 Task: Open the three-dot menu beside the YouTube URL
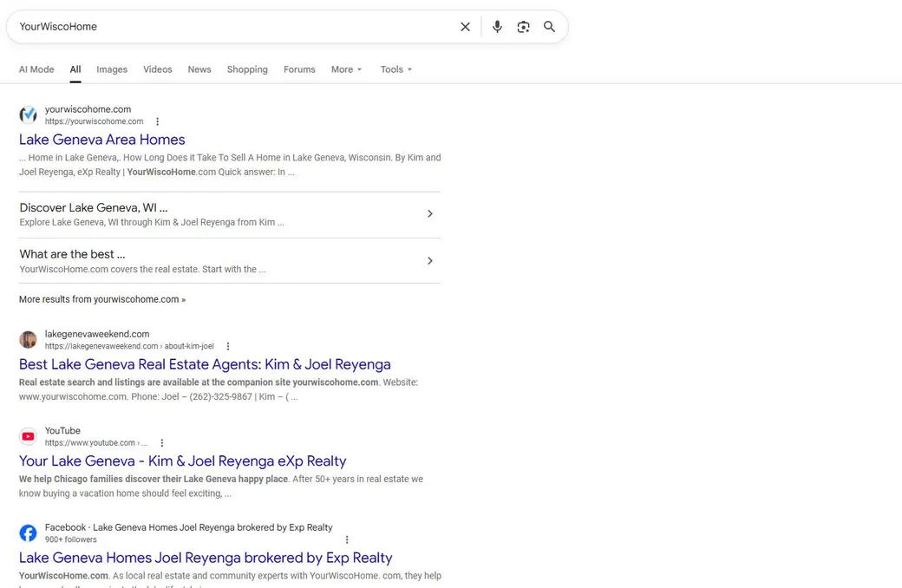[161, 443]
